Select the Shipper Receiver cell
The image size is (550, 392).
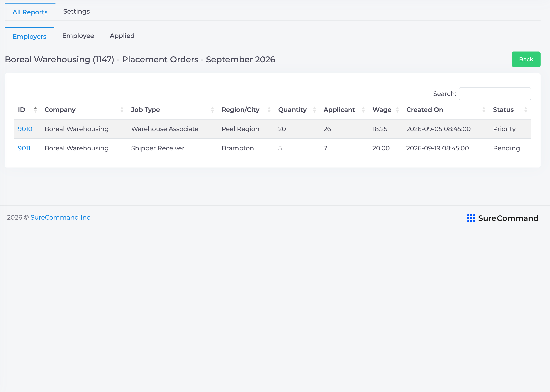(158, 148)
